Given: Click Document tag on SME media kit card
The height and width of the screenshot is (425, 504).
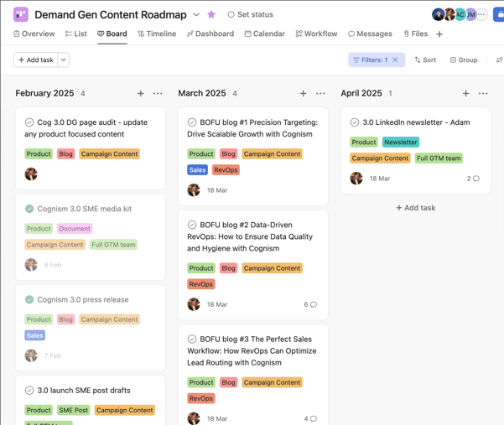Looking at the screenshot, I should point(75,229).
